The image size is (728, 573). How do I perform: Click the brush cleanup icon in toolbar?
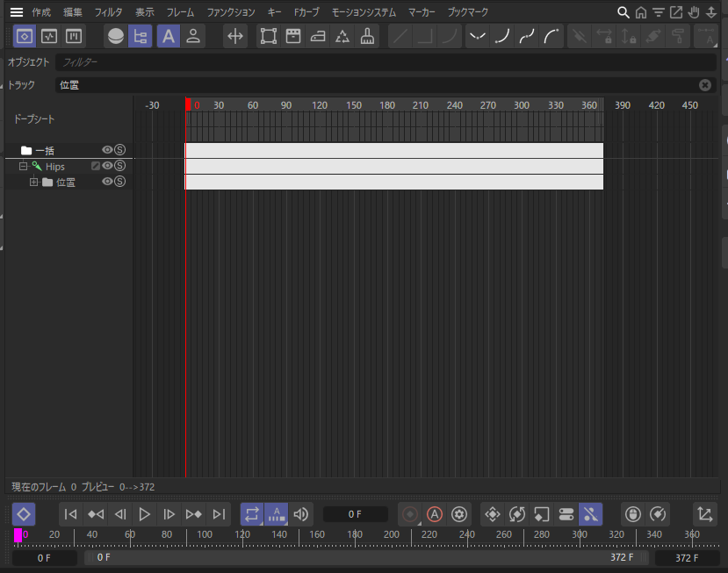[x=367, y=36]
